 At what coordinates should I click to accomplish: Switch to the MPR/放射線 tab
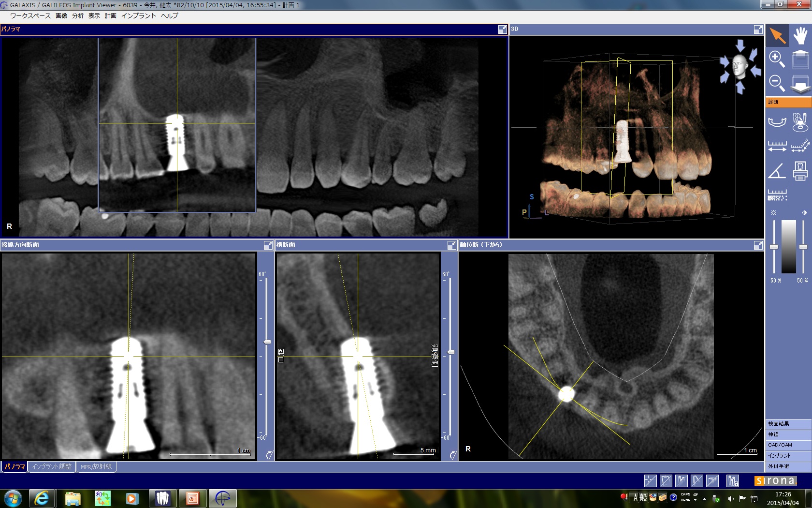pyautogui.click(x=96, y=467)
